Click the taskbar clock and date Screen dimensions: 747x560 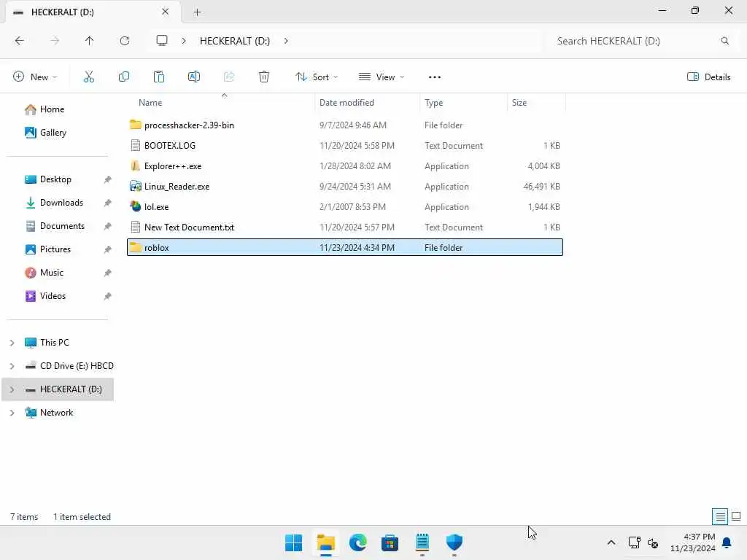693,542
